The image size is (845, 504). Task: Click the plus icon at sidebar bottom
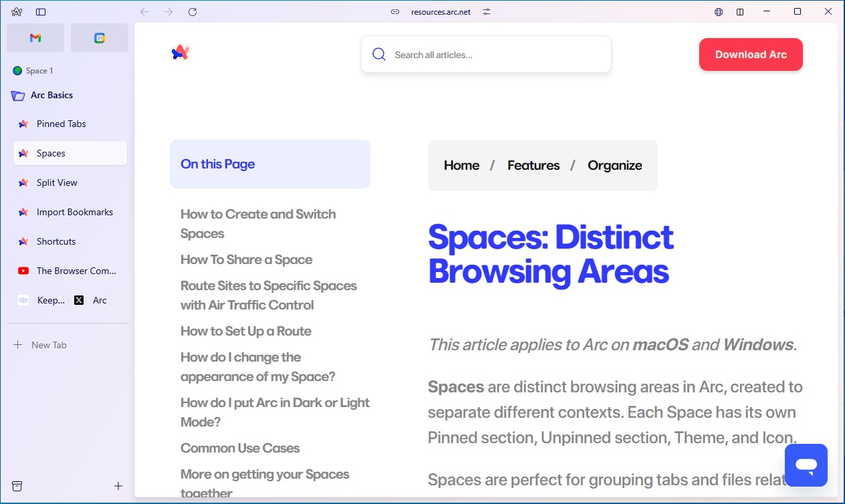(x=118, y=486)
